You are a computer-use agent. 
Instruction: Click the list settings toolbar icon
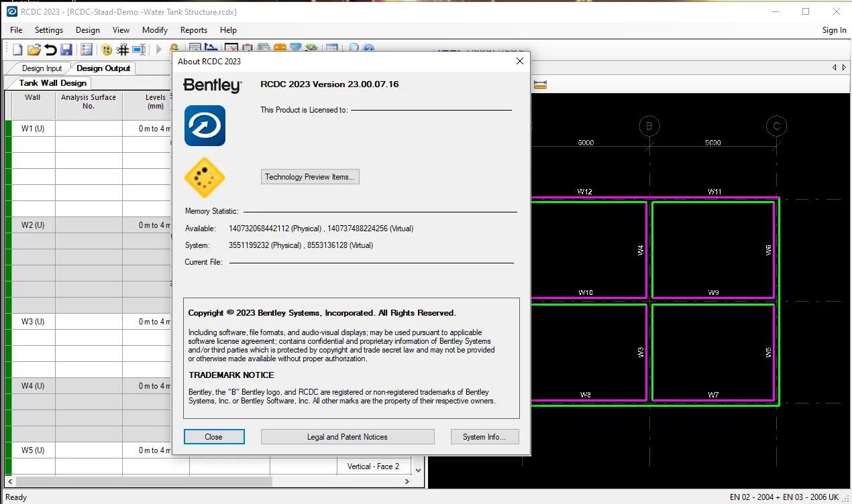tap(86, 50)
